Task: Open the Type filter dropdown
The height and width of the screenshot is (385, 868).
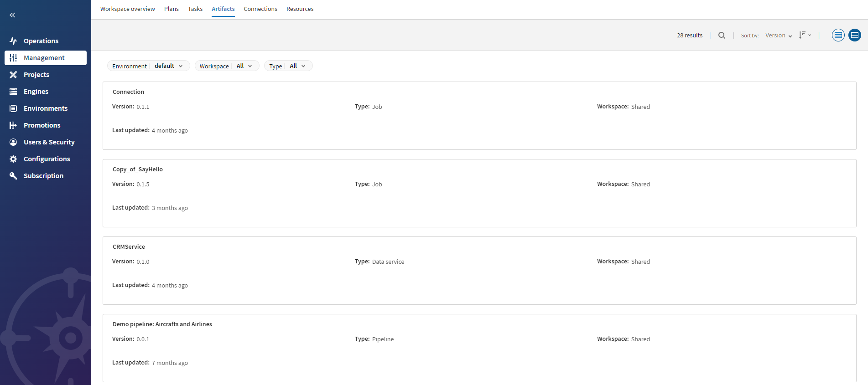Action: point(288,66)
